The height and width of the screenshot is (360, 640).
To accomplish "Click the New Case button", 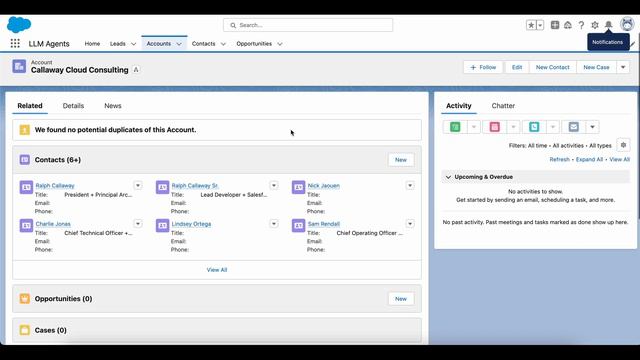I will (x=596, y=67).
